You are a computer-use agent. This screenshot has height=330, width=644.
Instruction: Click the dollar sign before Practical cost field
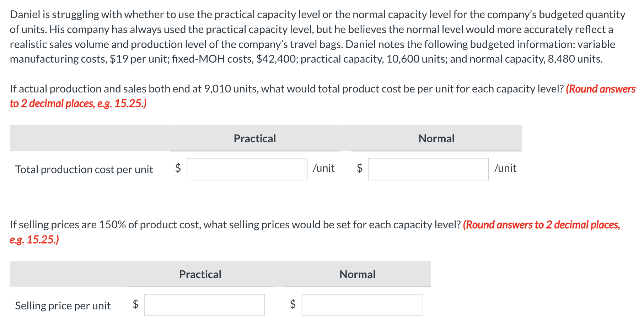(x=178, y=168)
